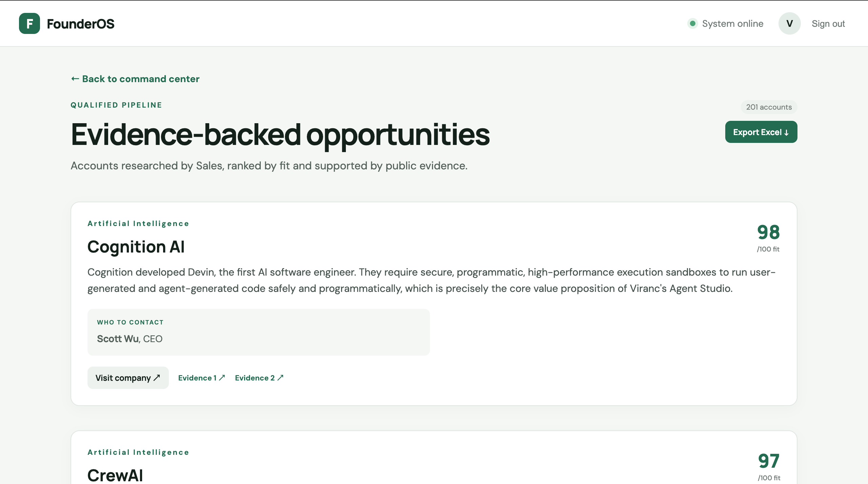Image resolution: width=868 pixels, height=484 pixels.
Task: Click the back arrow beside command center
Action: [x=75, y=79]
